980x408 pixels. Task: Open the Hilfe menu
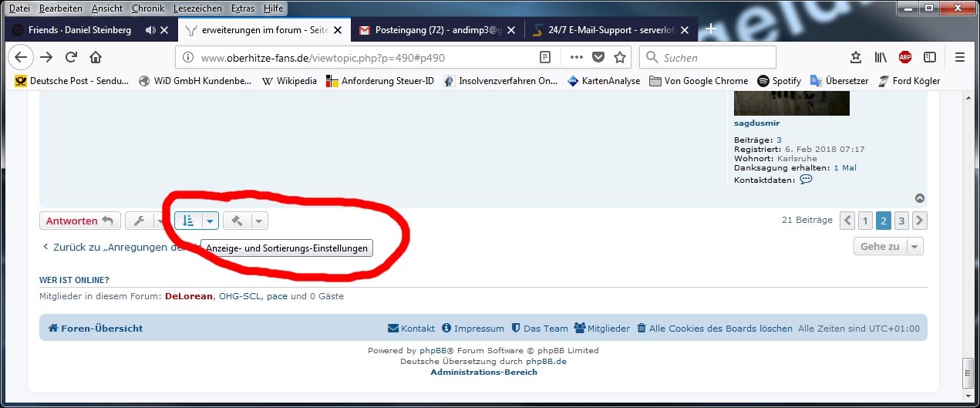coord(273,8)
